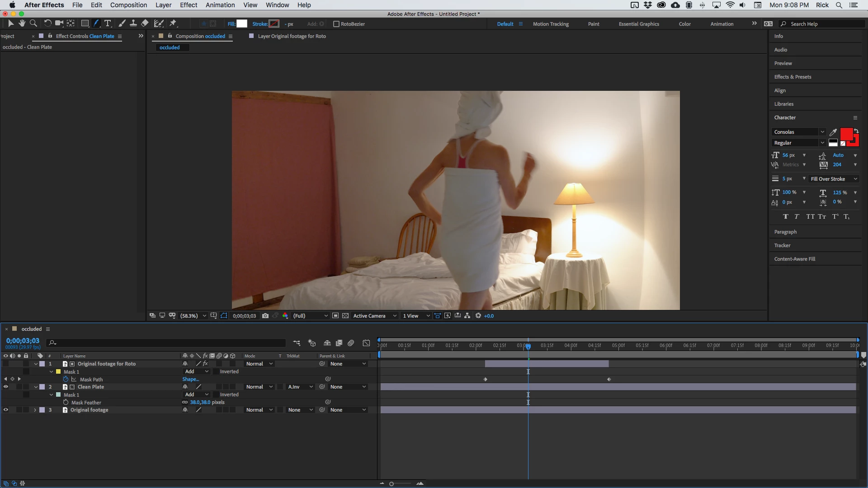
Task: Open the Composition menu
Action: 128,5
